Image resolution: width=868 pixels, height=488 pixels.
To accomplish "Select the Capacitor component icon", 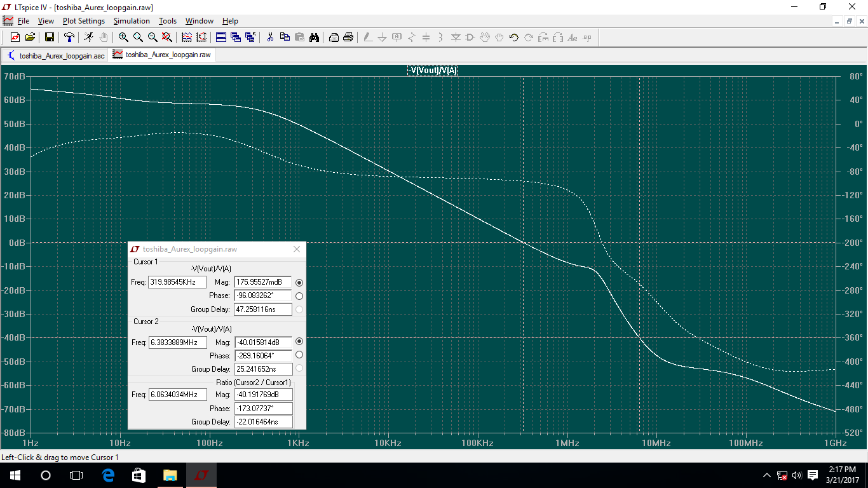I will pos(426,37).
